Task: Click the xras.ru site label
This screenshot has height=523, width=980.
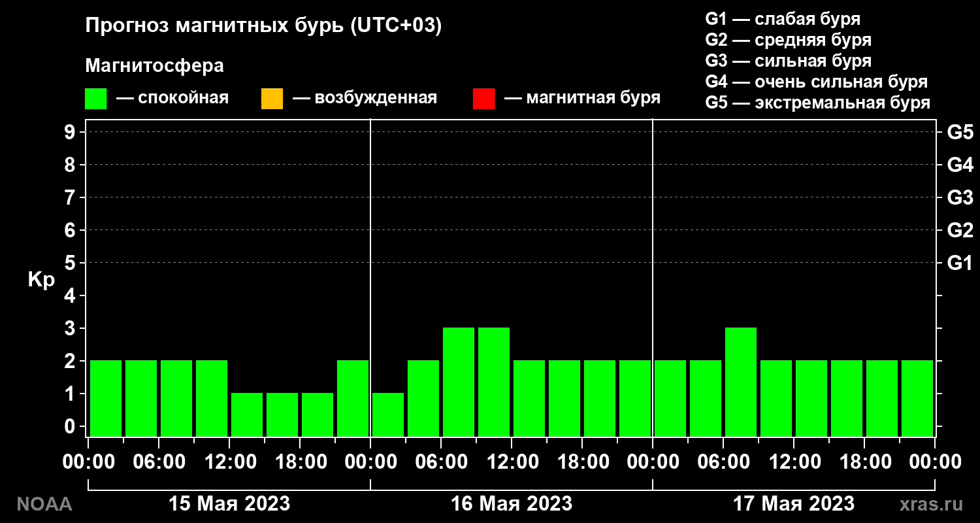Action: [x=931, y=504]
